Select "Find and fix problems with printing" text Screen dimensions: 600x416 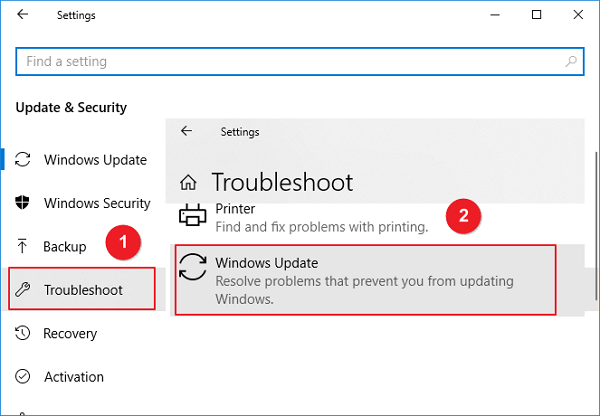321,227
